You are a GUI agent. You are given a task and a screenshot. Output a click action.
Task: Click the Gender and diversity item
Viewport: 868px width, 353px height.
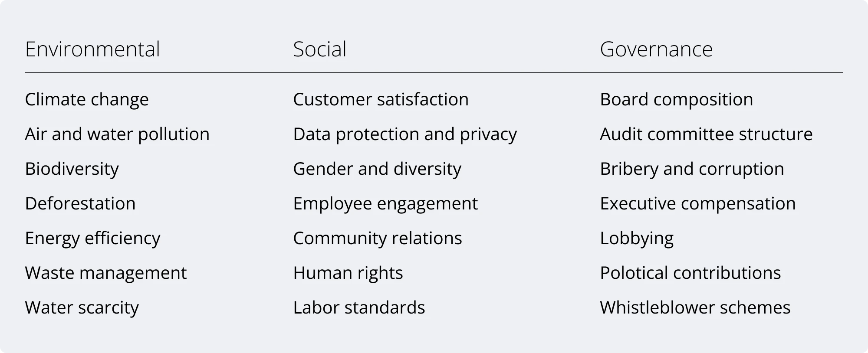[377, 169]
